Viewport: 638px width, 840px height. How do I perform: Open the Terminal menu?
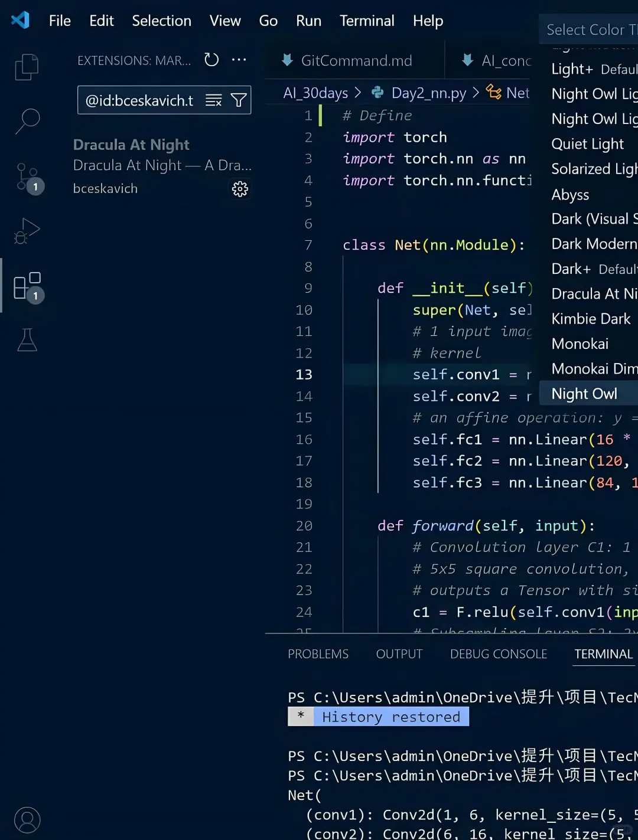367,21
